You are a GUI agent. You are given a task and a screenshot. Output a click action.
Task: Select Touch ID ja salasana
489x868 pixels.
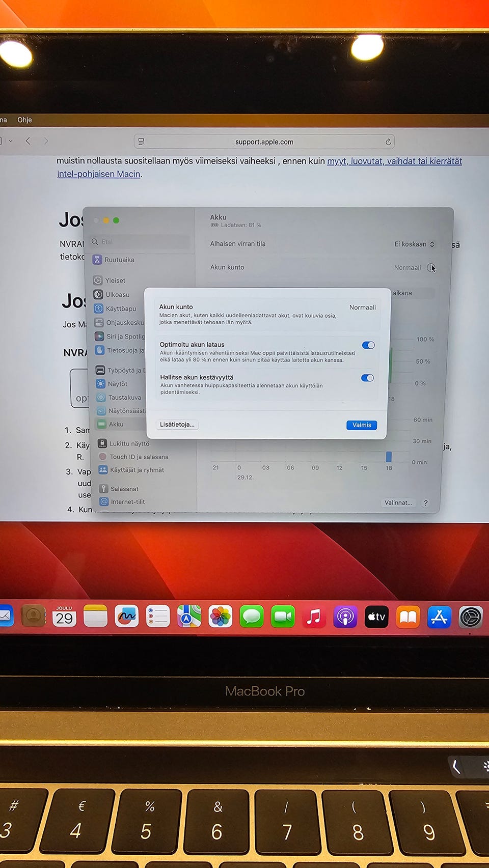[x=133, y=457]
